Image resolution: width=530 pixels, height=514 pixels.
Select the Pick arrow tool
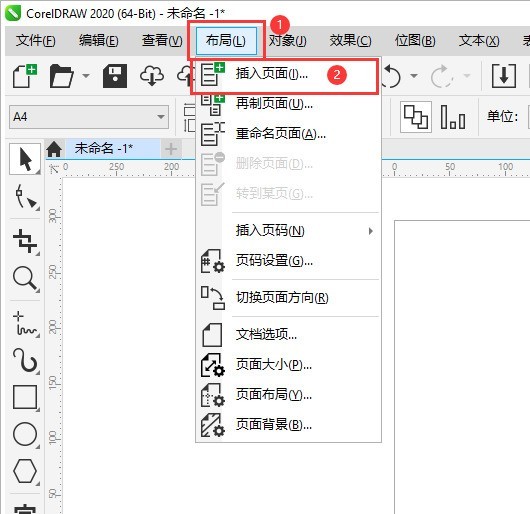(x=25, y=159)
